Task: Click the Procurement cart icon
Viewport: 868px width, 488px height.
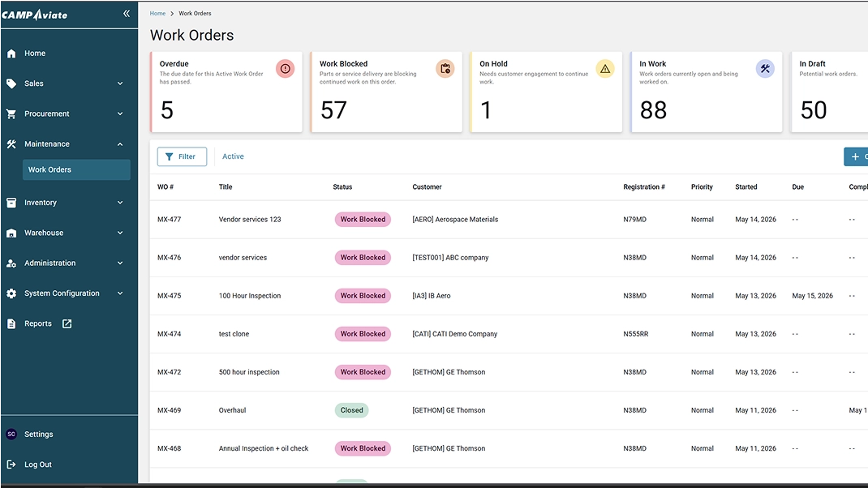Action: 11,114
